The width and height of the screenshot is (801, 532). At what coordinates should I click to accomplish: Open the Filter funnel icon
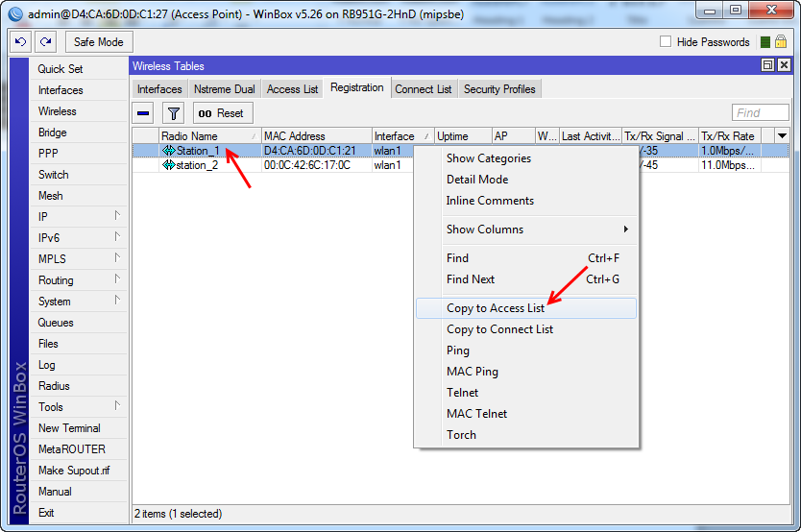tap(173, 112)
